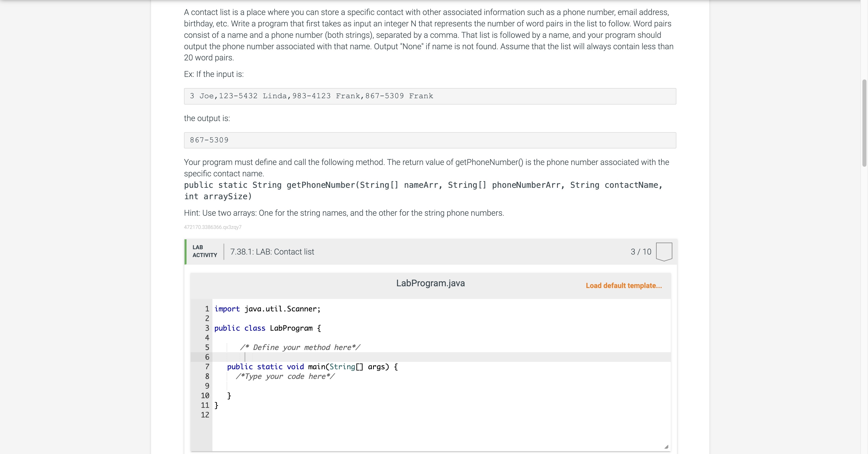
Task: Click the score badge beside 3 / 10
Action: pos(664,251)
